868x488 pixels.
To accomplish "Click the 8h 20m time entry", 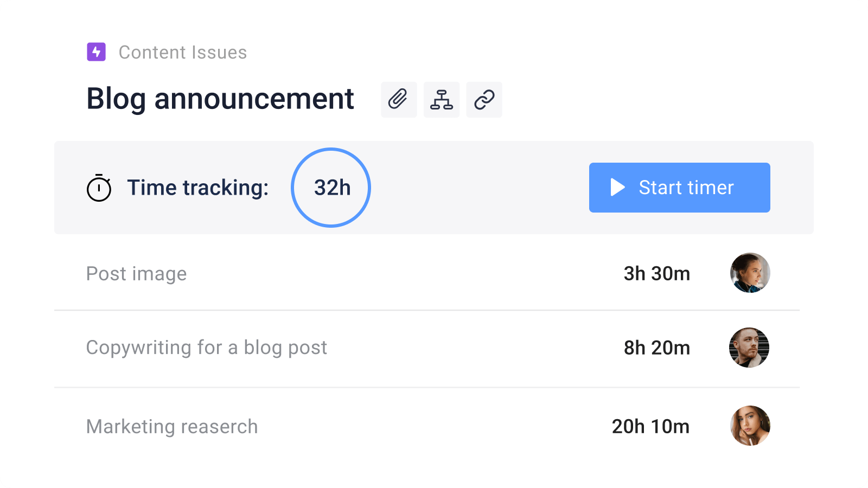I will (656, 348).
